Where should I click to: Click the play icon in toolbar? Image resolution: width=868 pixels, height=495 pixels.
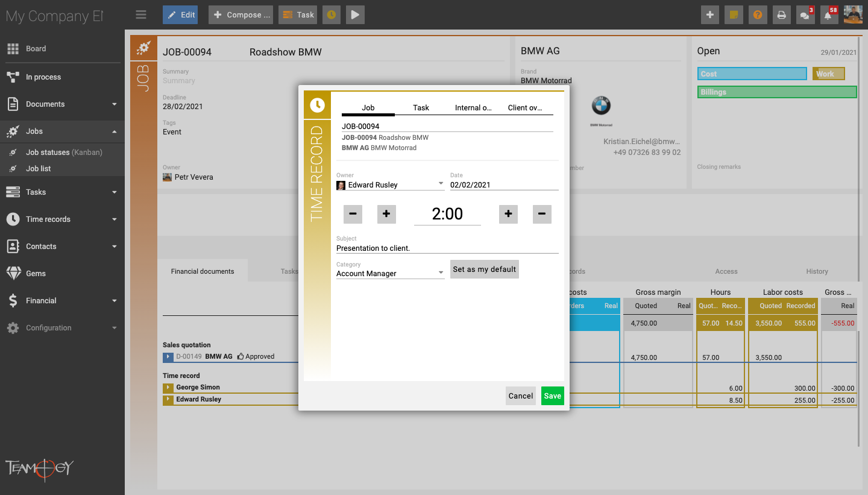355,14
